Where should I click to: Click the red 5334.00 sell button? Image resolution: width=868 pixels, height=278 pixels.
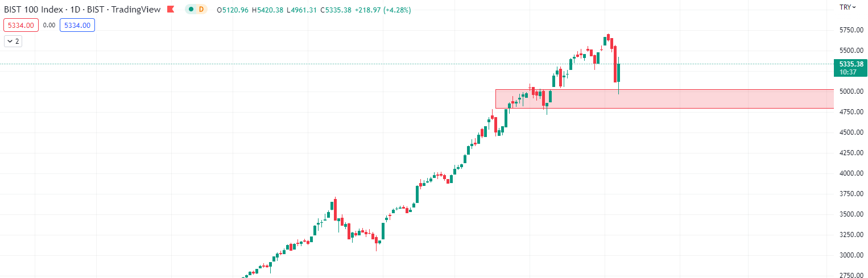coord(20,25)
